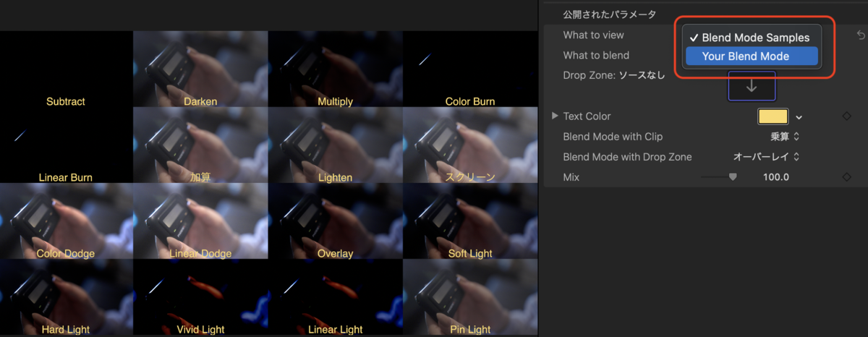Click the Drop Zone well arrow

[x=752, y=85]
